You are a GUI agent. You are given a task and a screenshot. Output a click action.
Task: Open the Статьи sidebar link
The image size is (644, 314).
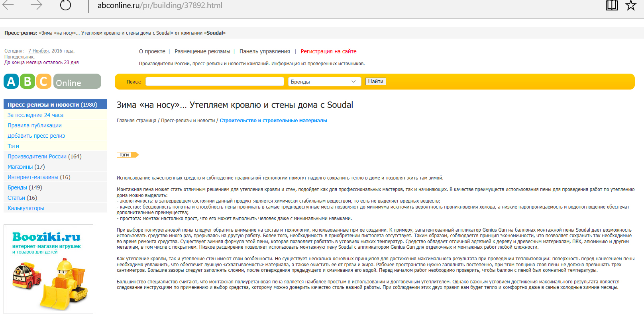pos(16,198)
